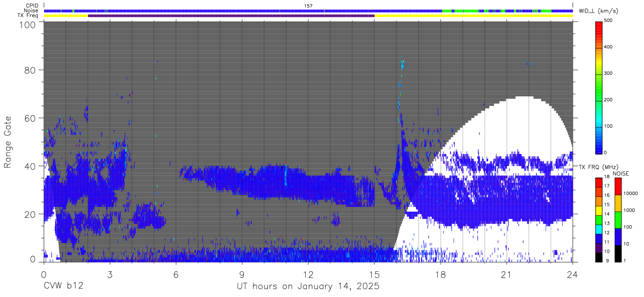Click the Noise strip label at top left
This screenshot has height=297, width=644.
(x=32, y=10)
